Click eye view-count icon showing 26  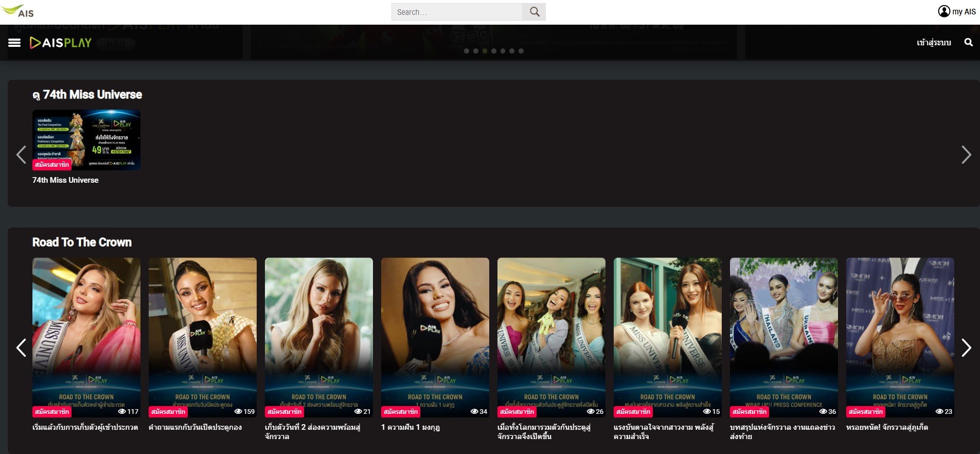[x=591, y=412]
